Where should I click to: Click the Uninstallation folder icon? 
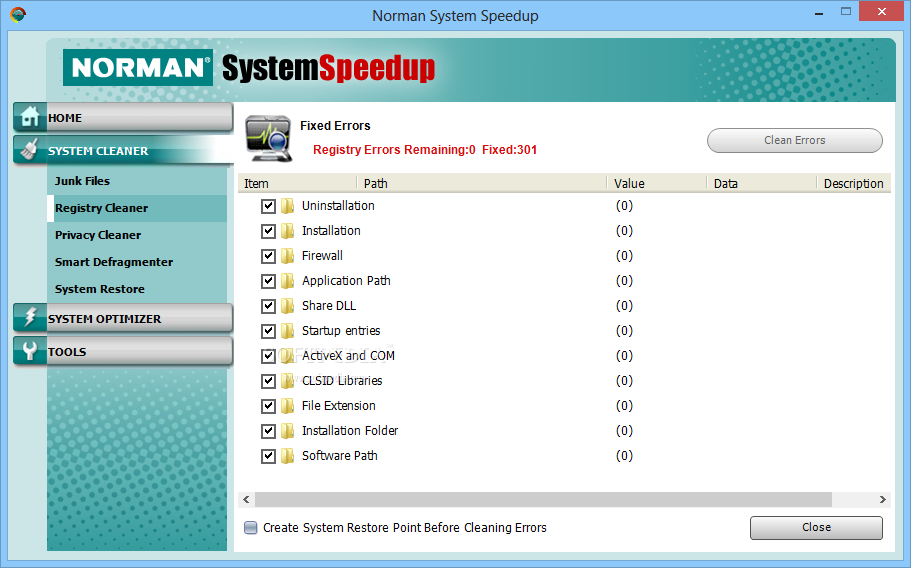288,206
